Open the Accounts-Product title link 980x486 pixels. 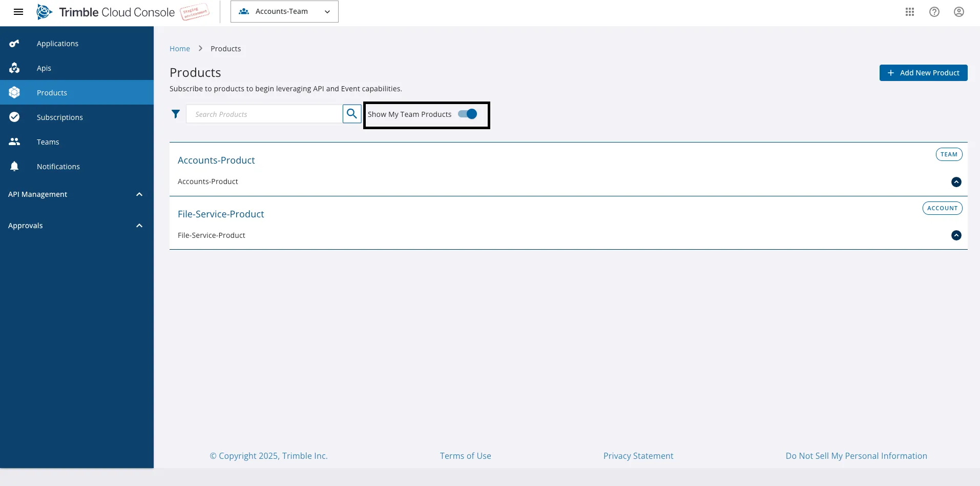(x=216, y=160)
